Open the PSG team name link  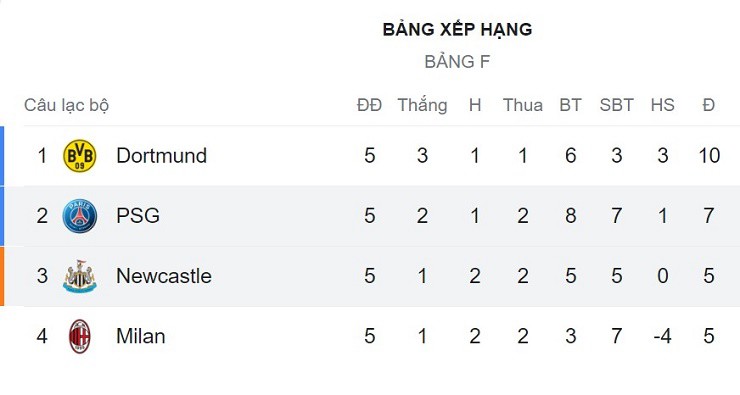click(138, 216)
